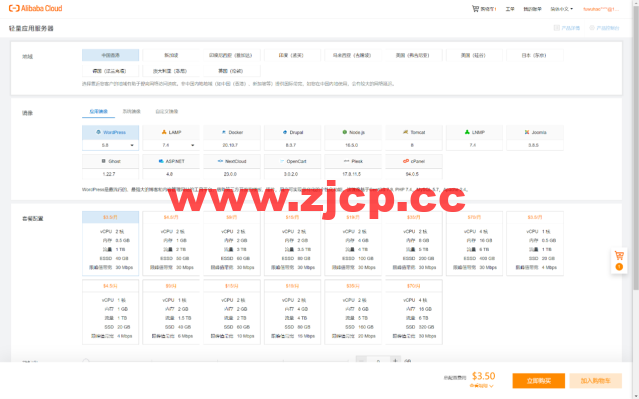Viewport: 639px width, 399px height.
Task: Expand price details below $3.50
Action: [x=482, y=386]
